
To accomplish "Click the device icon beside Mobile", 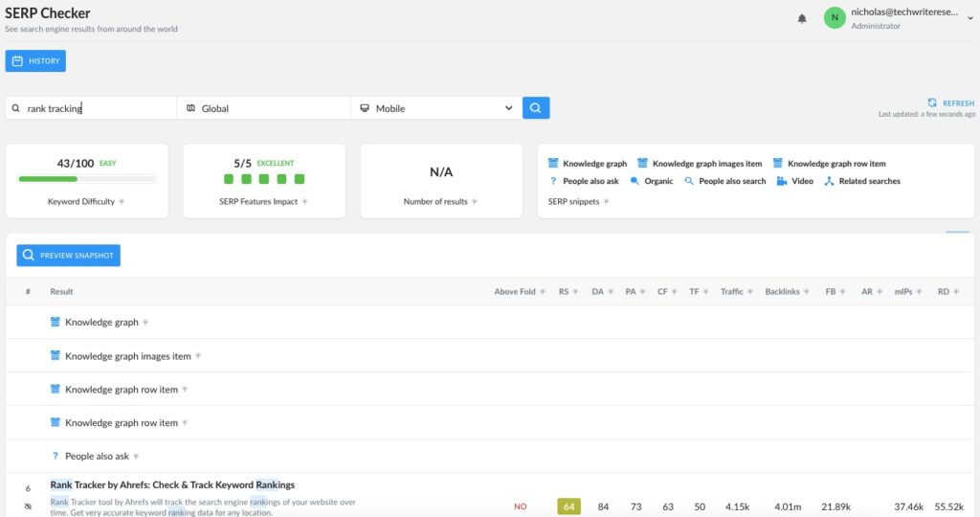I will coord(365,108).
